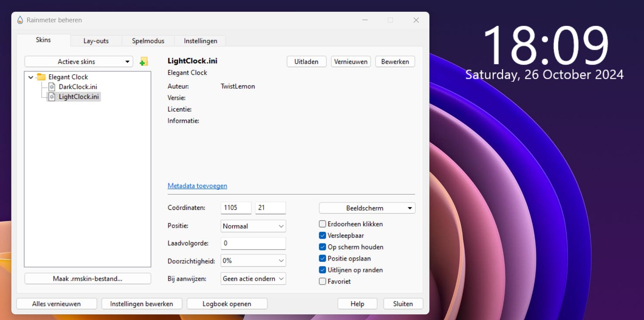This screenshot has height=320, width=644.
Task: Open the Positie Normaal dropdown
Action: click(253, 226)
